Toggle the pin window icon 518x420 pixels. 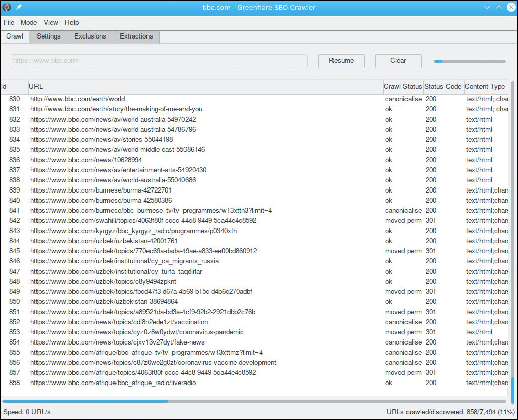coord(19,7)
